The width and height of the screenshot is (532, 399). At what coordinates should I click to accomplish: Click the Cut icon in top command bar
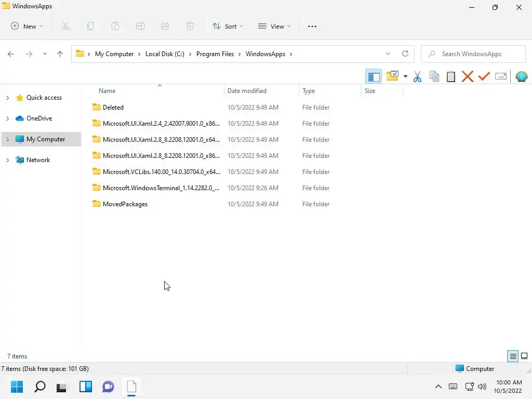point(65,26)
